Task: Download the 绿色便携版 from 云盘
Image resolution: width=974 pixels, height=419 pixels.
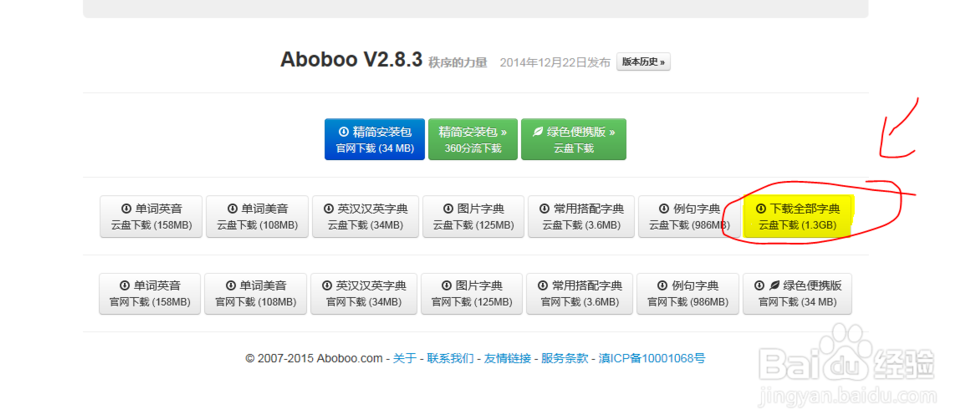Action: tap(573, 139)
